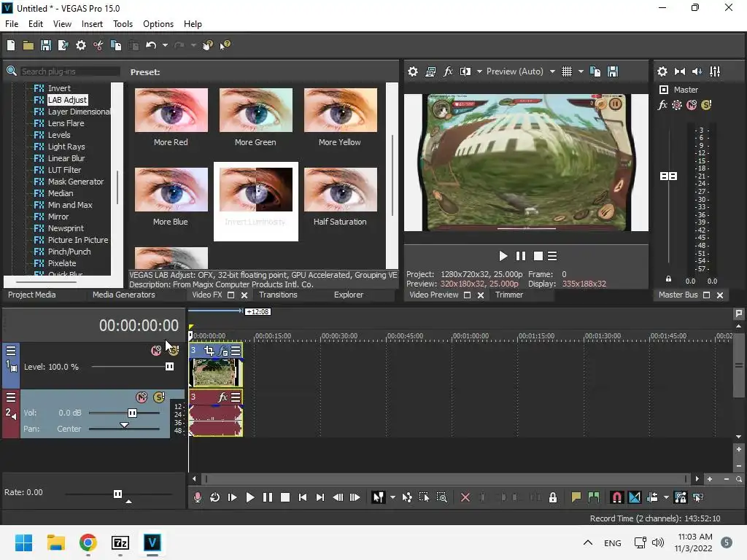Screen dimensions: 747x560
Task: Toggle dim output speaker icon
Action: (697, 71)
